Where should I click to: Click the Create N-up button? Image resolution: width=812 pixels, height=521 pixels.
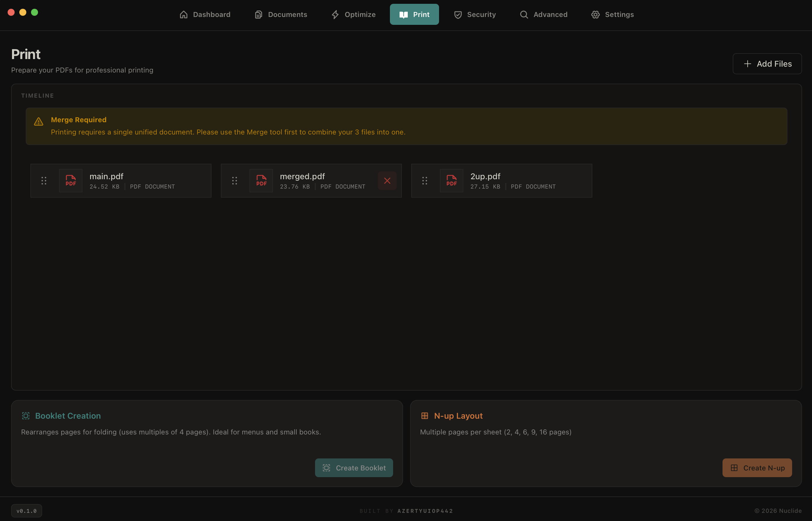point(757,468)
